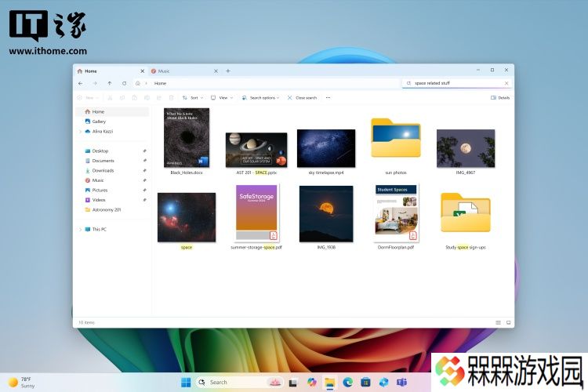
Task: Unpin Downloads using its pin icon
Action: [145, 170]
